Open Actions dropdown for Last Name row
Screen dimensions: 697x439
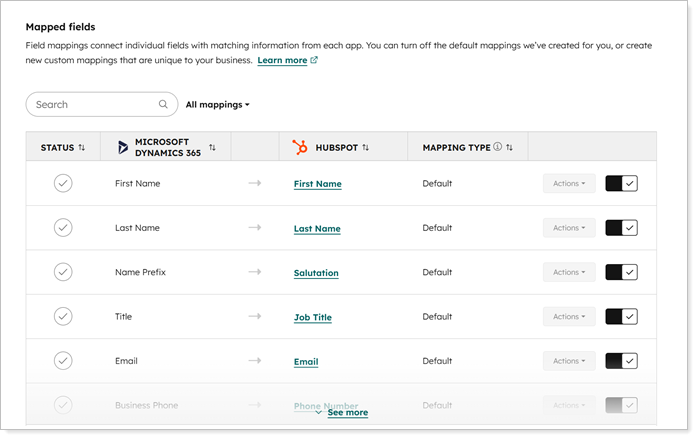[x=569, y=227]
